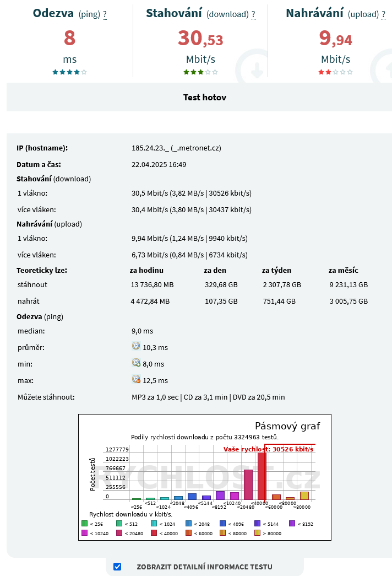Open the question mark help beside Stahování (download)
The width and height of the screenshot is (392, 576).
pos(253,15)
